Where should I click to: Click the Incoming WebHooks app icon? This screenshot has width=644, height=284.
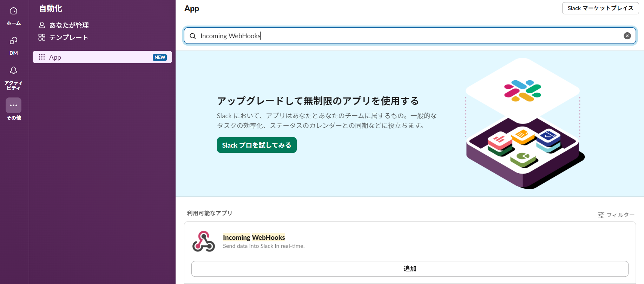203,241
